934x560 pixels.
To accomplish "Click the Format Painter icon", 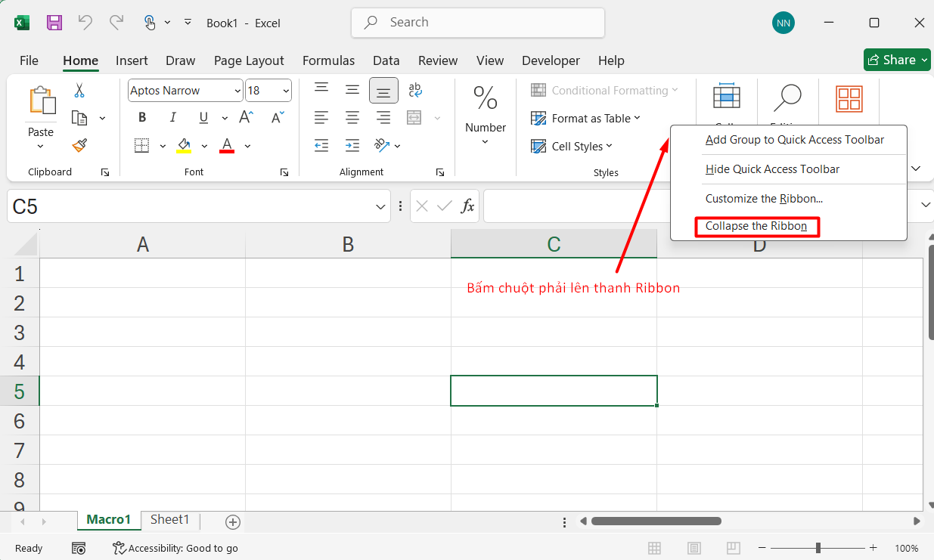I will 79,145.
